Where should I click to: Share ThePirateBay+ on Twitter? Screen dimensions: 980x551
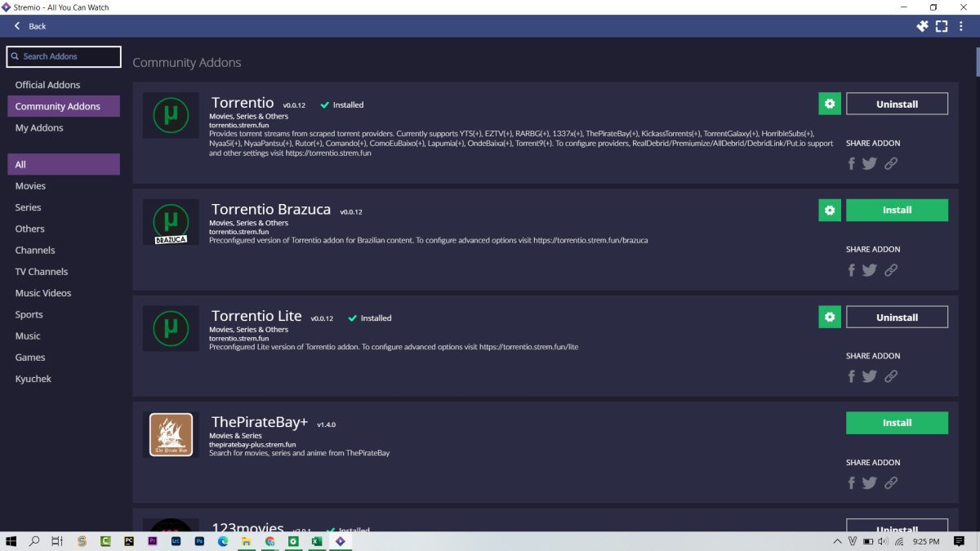[x=869, y=482]
